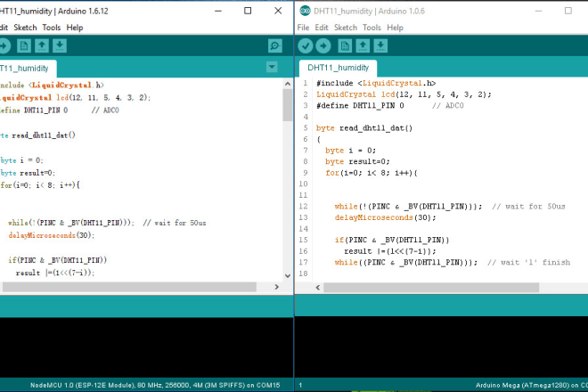Screen dimensions: 588x392
Task: Click vertical scrollbar thumb in Arduino 1.6.12 editor
Action: pos(288,105)
